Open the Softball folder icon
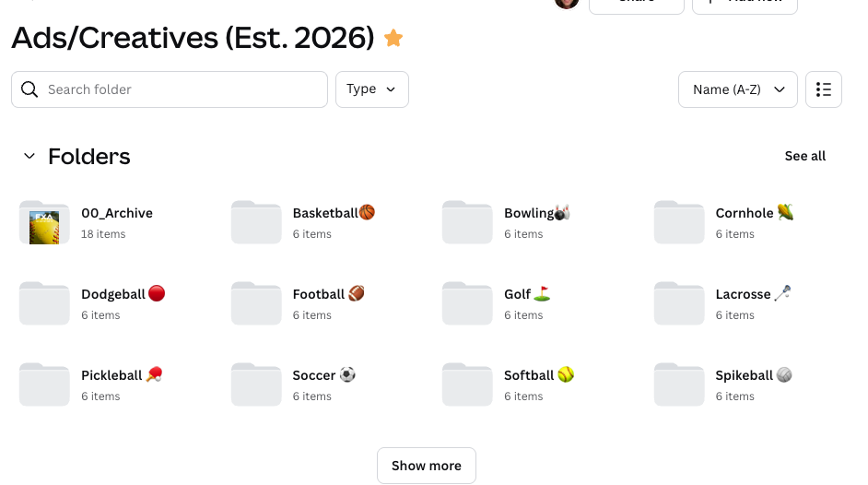Viewport: 868px width, 485px height. 467,385
